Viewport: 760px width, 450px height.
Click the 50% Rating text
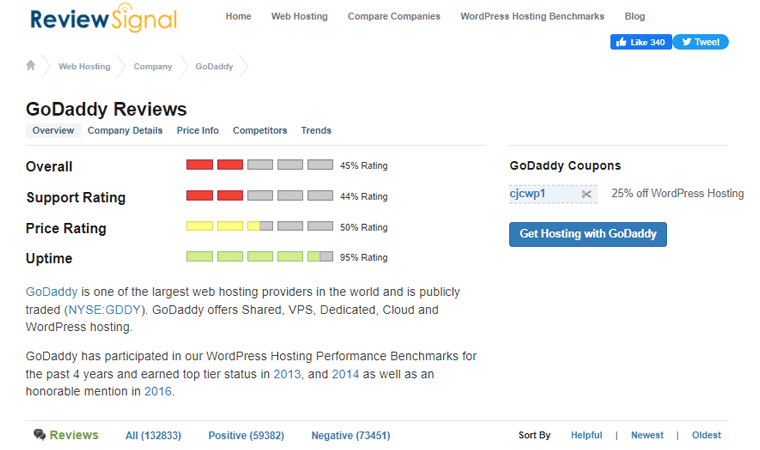pyautogui.click(x=364, y=227)
